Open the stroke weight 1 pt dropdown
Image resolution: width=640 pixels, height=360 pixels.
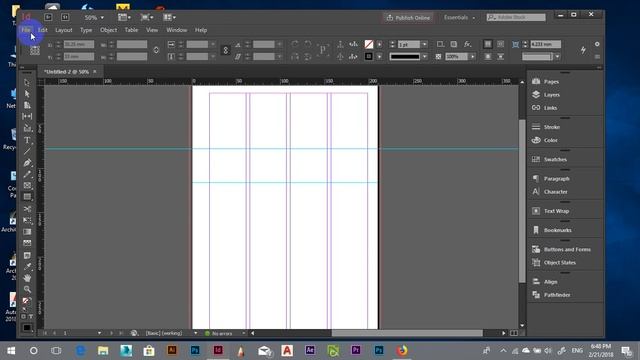pyautogui.click(x=424, y=44)
